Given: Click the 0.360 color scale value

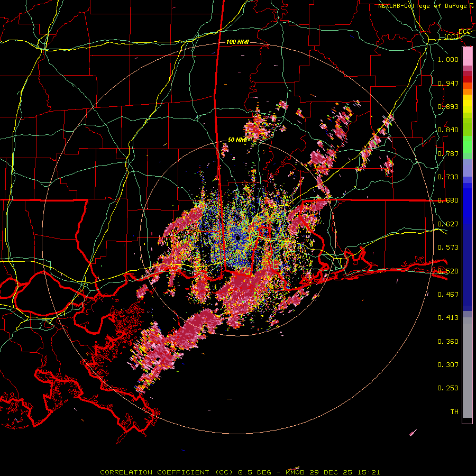Looking at the screenshot, I should (448, 342).
